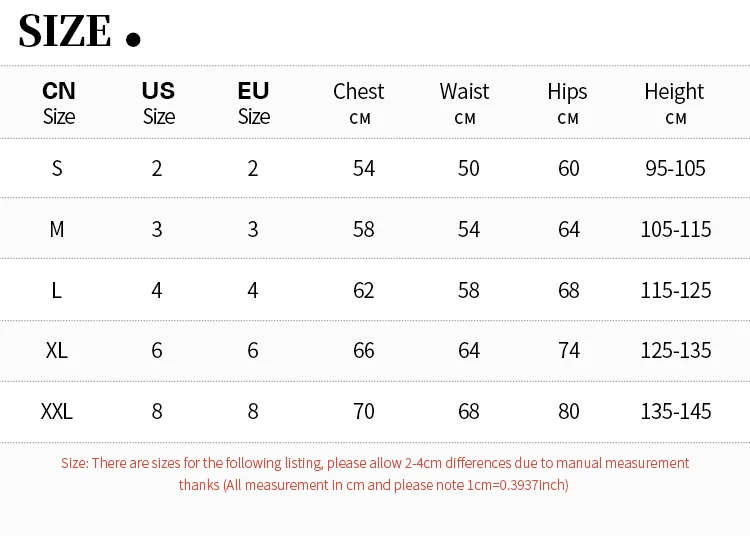Click the black dot after SIZE
This screenshot has height=536, width=750.
[133, 39]
